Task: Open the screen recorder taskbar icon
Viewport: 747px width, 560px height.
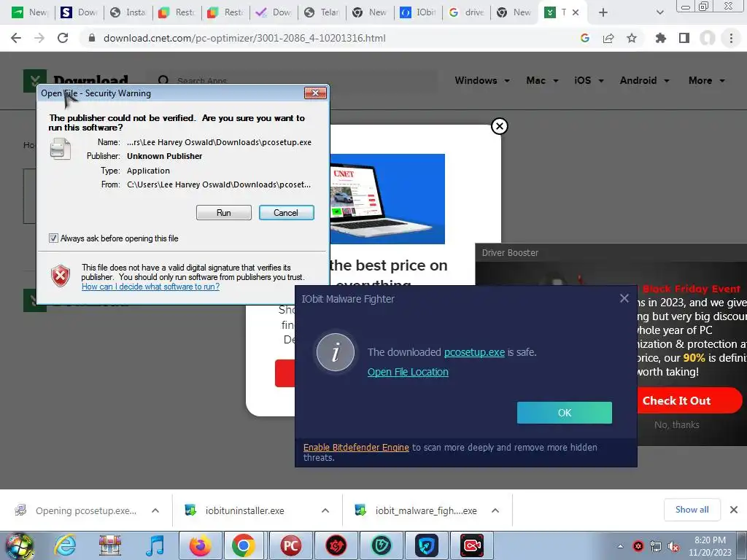Action: pyautogui.click(x=472, y=545)
